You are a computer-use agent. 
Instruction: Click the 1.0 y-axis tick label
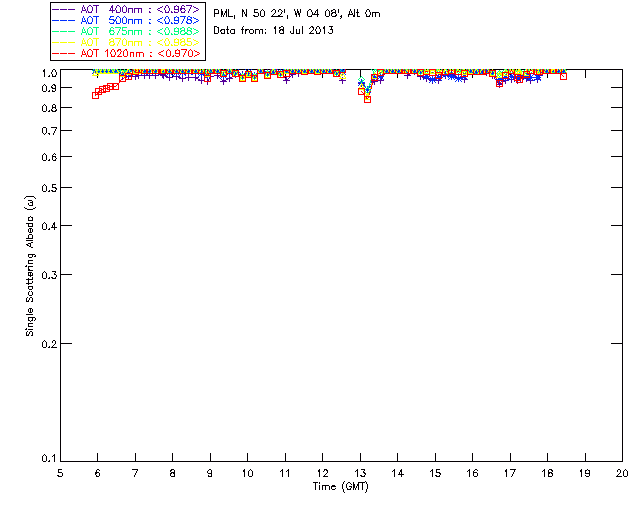click(49, 73)
